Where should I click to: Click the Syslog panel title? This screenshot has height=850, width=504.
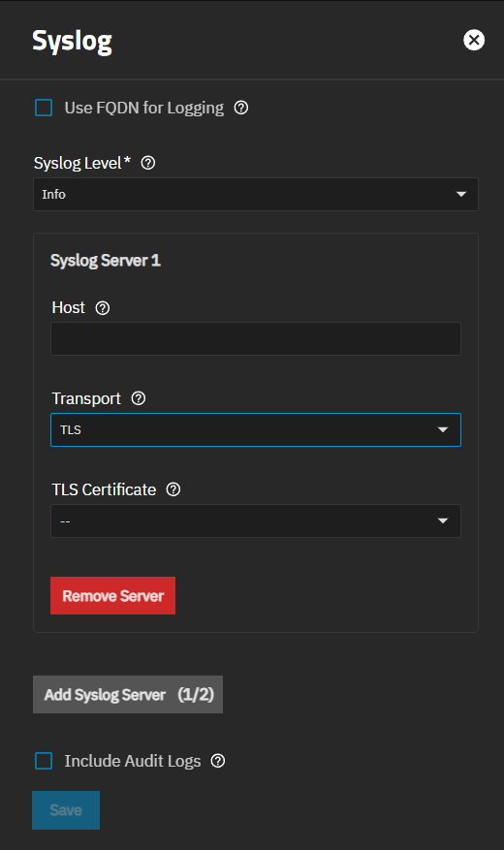[72, 42]
